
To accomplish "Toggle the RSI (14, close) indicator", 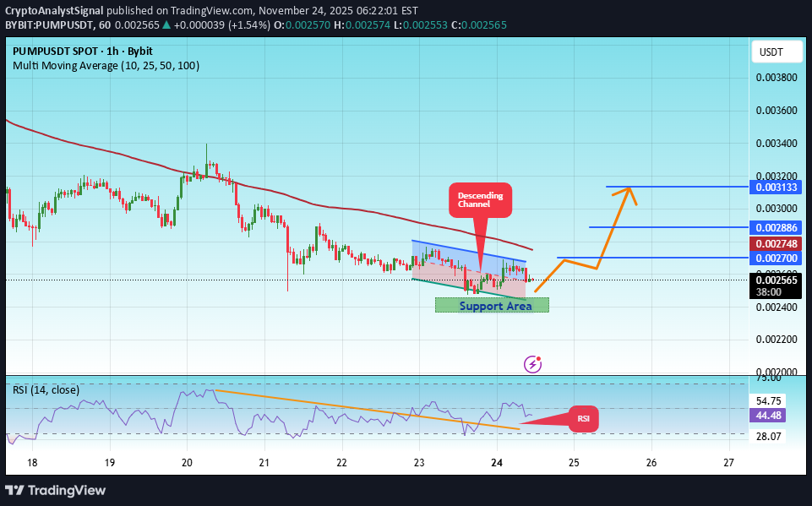I will (x=44, y=389).
